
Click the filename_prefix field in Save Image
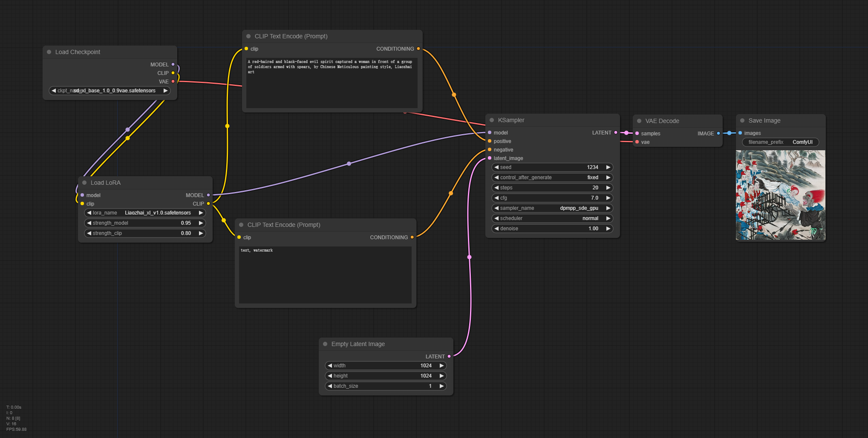780,142
